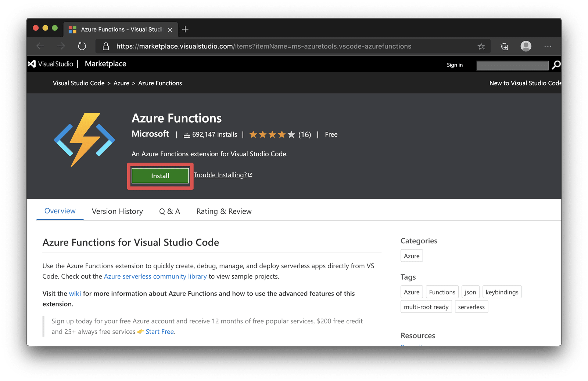Open the browser profile avatar
Image resolution: width=588 pixels, height=381 pixels.
(x=526, y=46)
